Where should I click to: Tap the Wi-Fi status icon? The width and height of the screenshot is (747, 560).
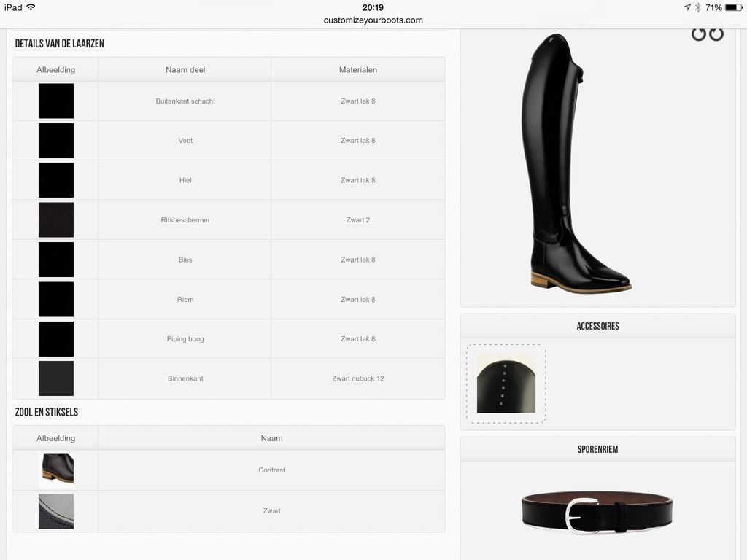pos(31,7)
